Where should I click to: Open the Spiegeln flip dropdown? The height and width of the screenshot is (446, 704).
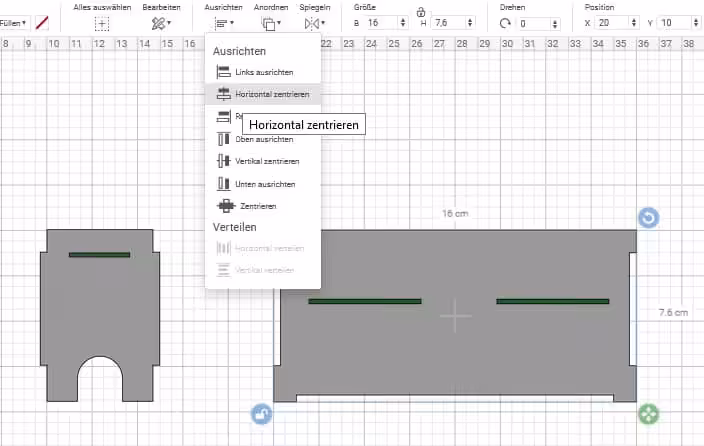[315, 22]
